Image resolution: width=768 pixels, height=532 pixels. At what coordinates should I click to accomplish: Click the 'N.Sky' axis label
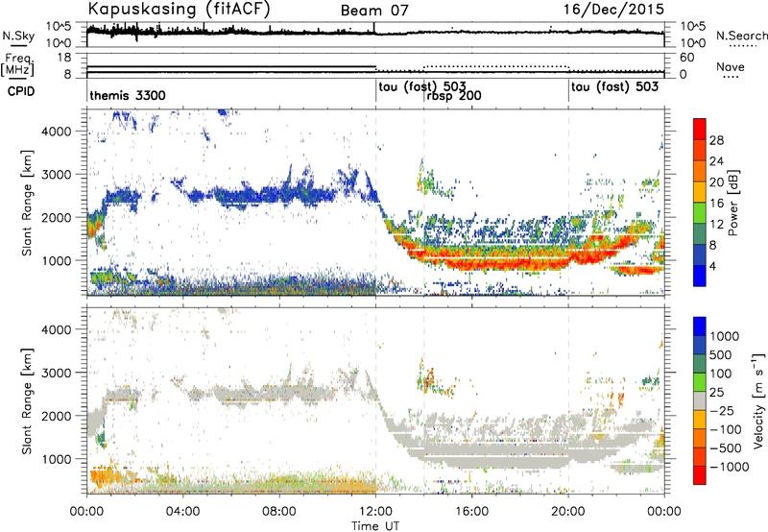tap(18, 36)
